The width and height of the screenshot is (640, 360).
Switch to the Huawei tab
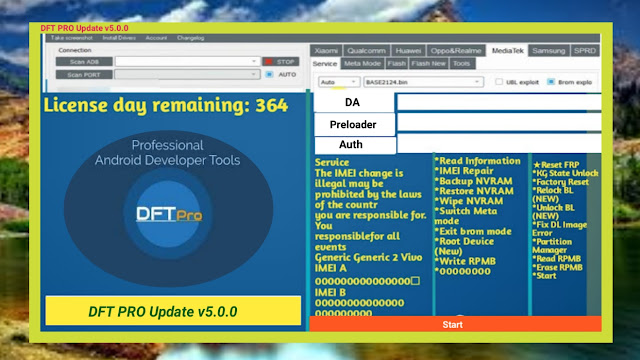pos(408,51)
